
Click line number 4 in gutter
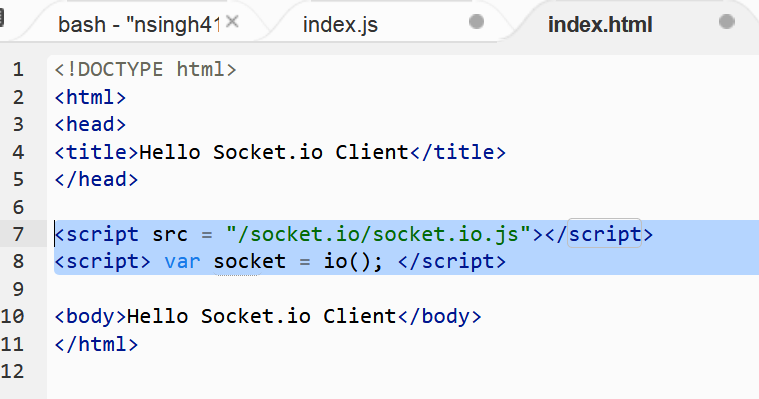[18, 152]
